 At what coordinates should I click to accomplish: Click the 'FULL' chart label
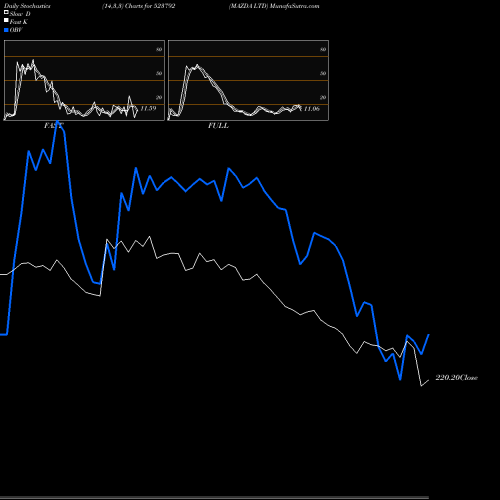click(x=218, y=126)
